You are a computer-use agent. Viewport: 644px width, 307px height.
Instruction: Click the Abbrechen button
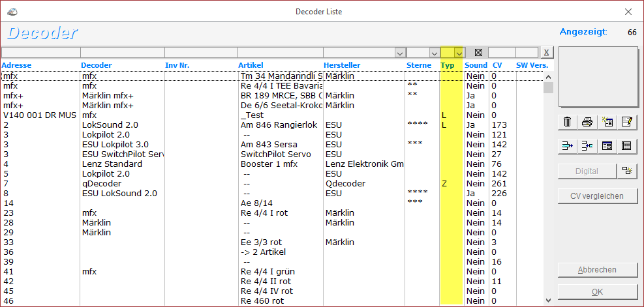(597, 270)
